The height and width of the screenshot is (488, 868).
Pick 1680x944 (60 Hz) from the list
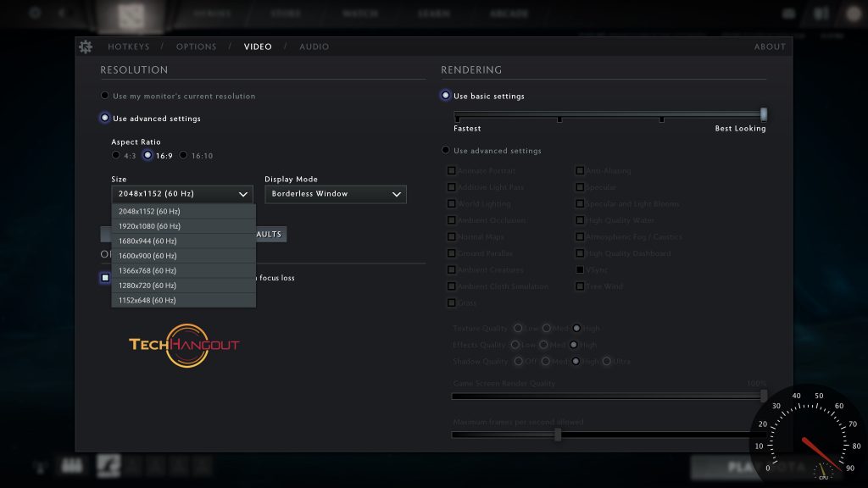tap(183, 241)
